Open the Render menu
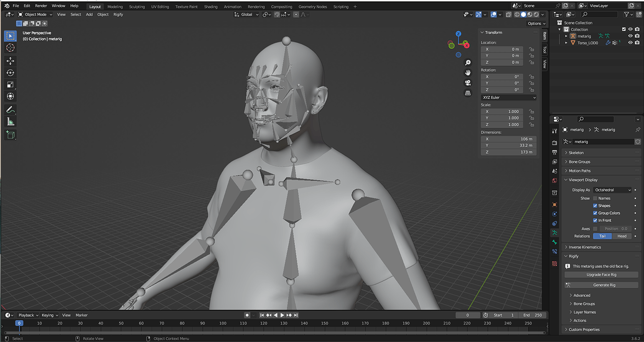The width and height of the screenshot is (644, 342). [x=41, y=6]
